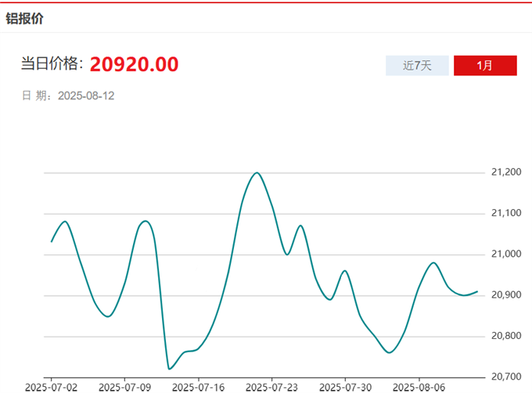Click the 铝报价 panel heading
This screenshot has height=393, width=532.
click(x=25, y=18)
